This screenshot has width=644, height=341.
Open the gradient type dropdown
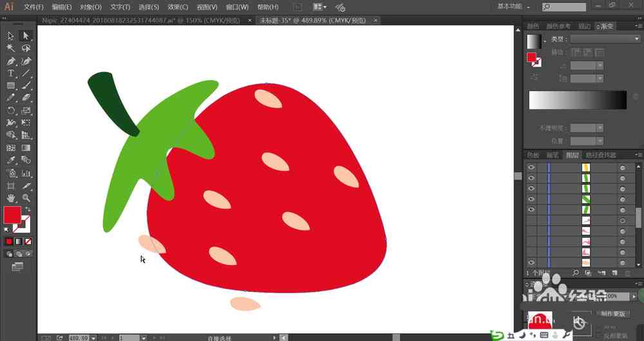click(x=605, y=39)
